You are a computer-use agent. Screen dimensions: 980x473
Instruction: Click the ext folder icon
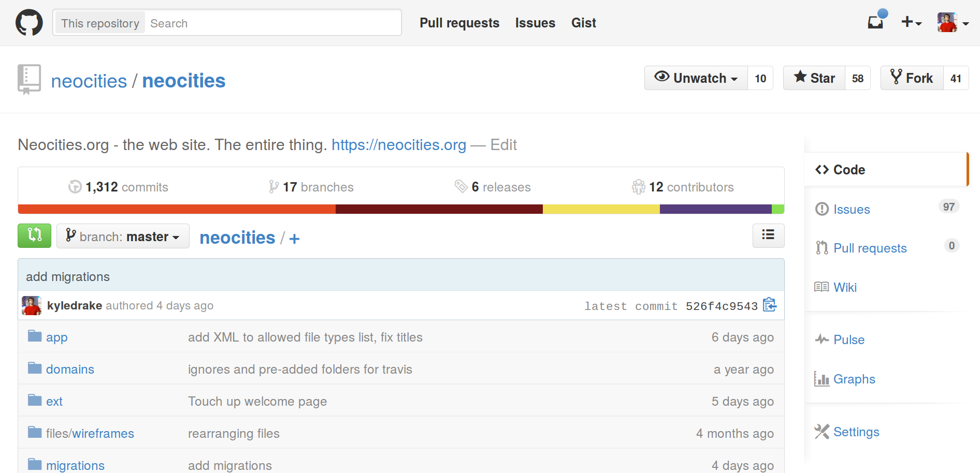(35, 401)
